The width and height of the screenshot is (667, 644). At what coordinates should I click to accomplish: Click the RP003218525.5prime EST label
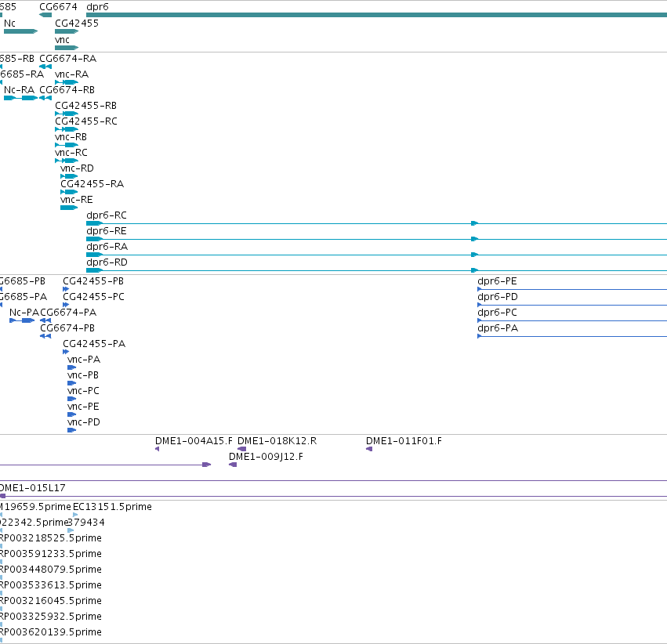point(51,538)
